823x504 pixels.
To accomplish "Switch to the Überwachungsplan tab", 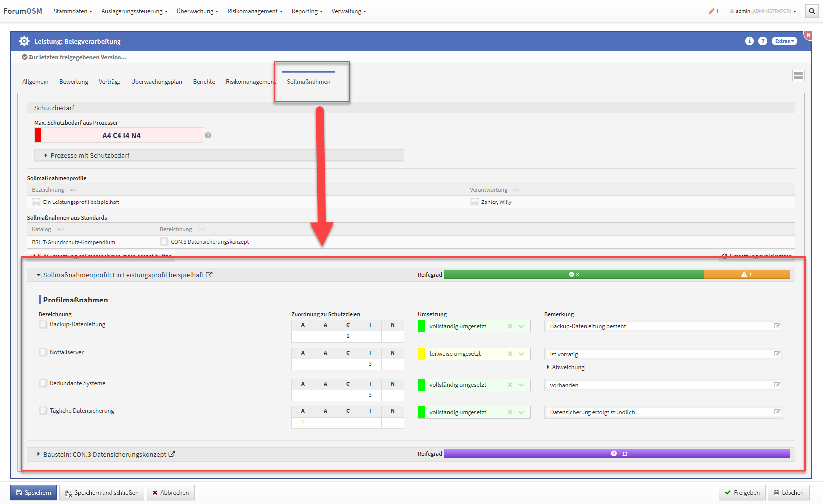I will (x=156, y=82).
